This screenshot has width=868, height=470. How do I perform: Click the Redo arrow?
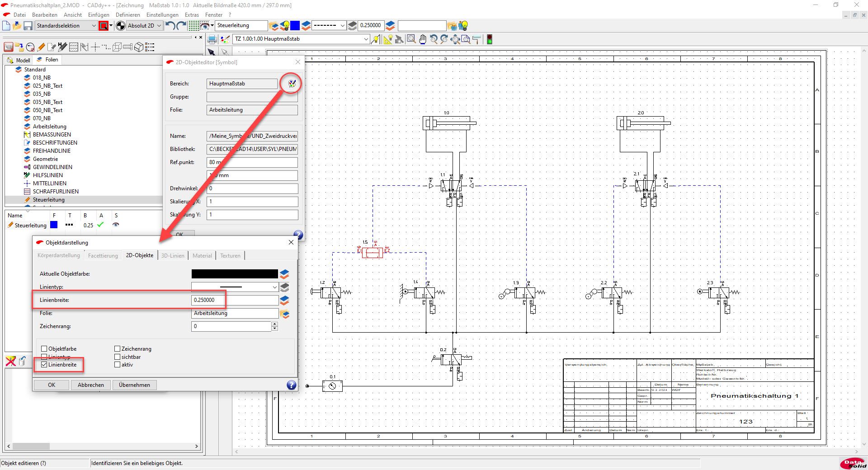tap(182, 26)
